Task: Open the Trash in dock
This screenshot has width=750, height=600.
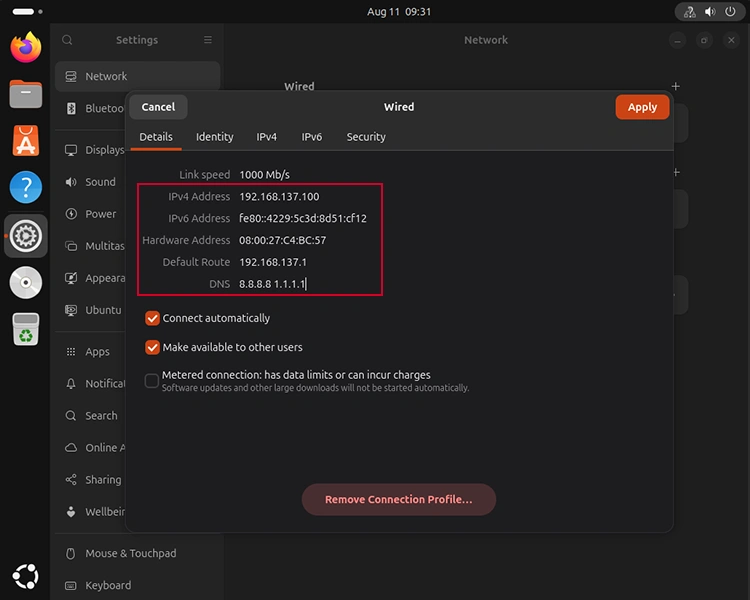Action: coord(26,329)
